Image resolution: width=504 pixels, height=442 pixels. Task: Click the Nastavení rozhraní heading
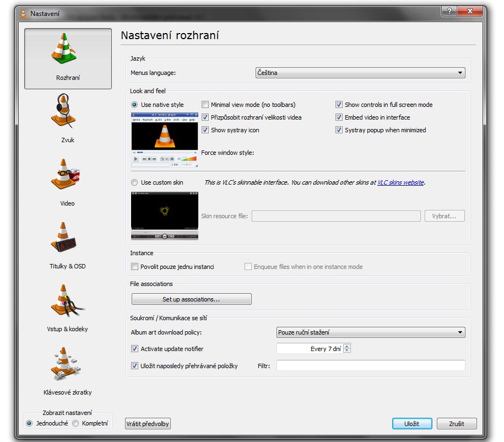point(170,35)
